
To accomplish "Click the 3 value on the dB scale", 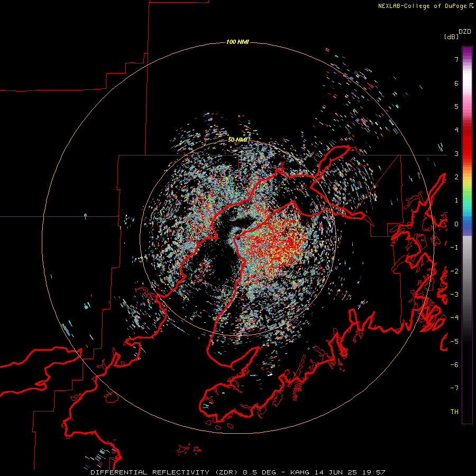I will tap(456, 153).
